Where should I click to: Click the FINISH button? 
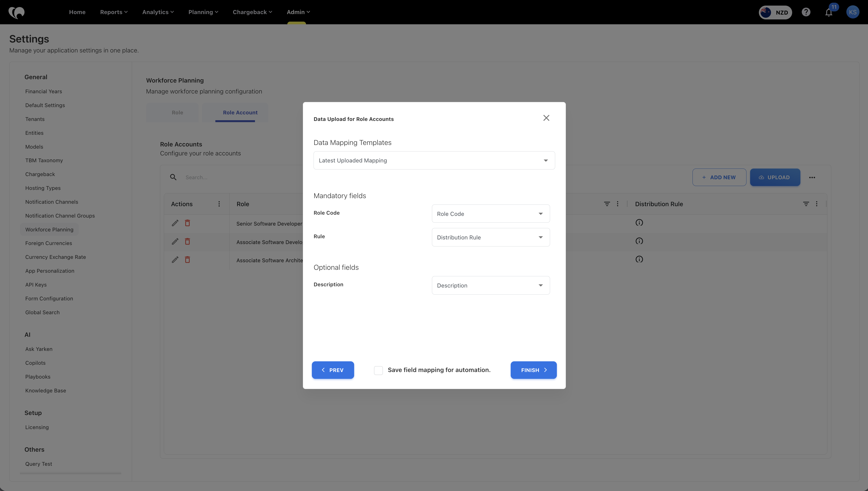coord(533,370)
